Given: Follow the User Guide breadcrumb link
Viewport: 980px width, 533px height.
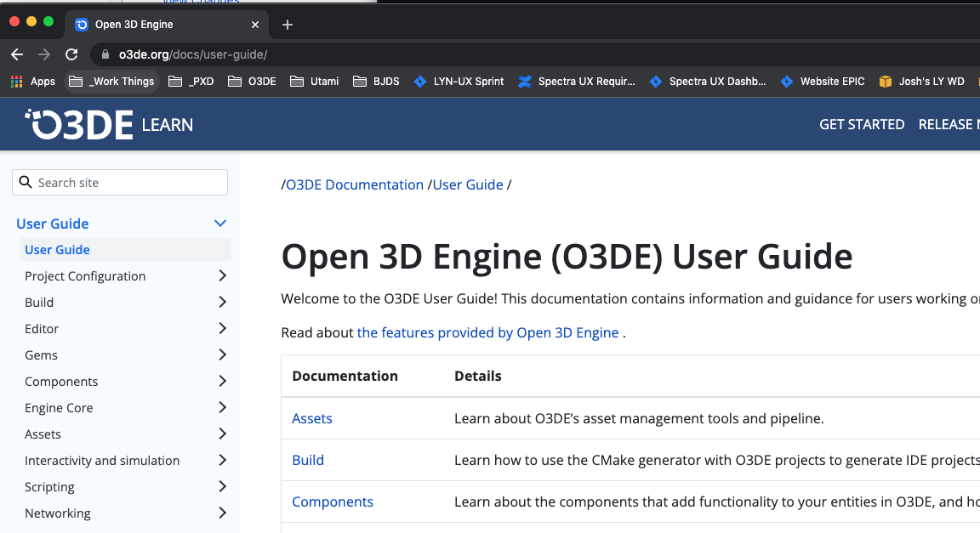Looking at the screenshot, I should click(x=468, y=185).
